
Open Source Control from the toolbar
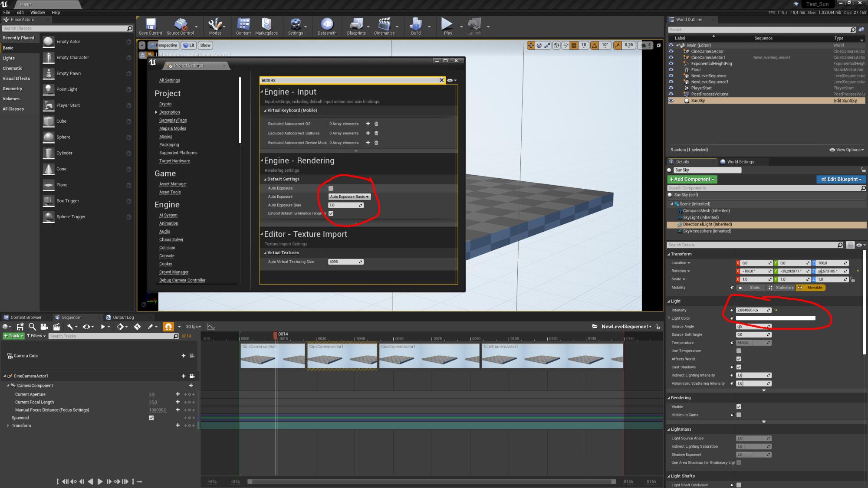180,26
